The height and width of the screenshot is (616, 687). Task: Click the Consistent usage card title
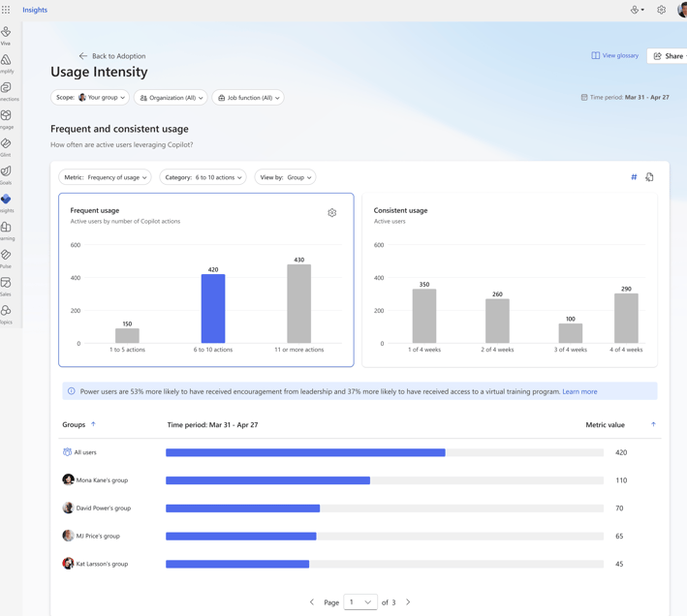click(400, 210)
